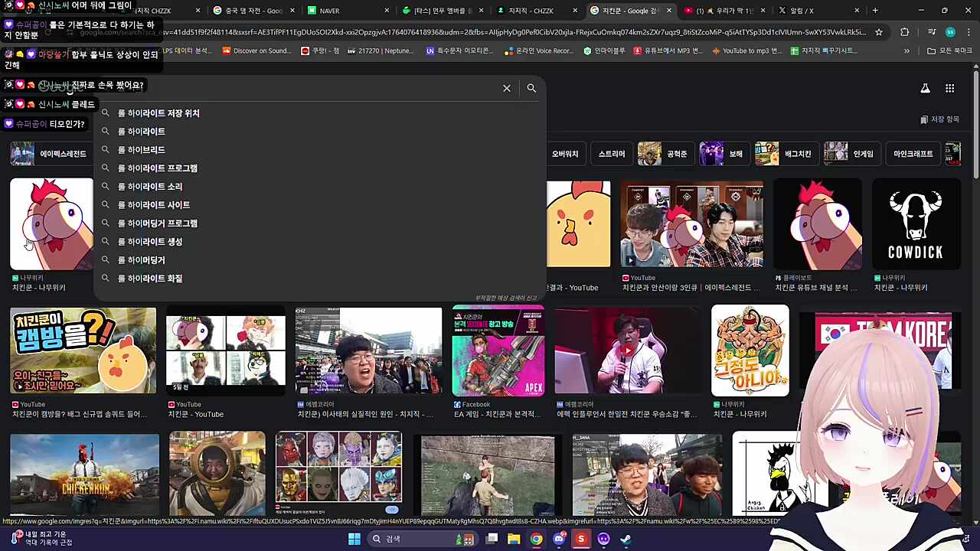Open the Google Labs flask icon
Image resolution: width=980 pixels, height=551 pixels.
coord(925,88)
